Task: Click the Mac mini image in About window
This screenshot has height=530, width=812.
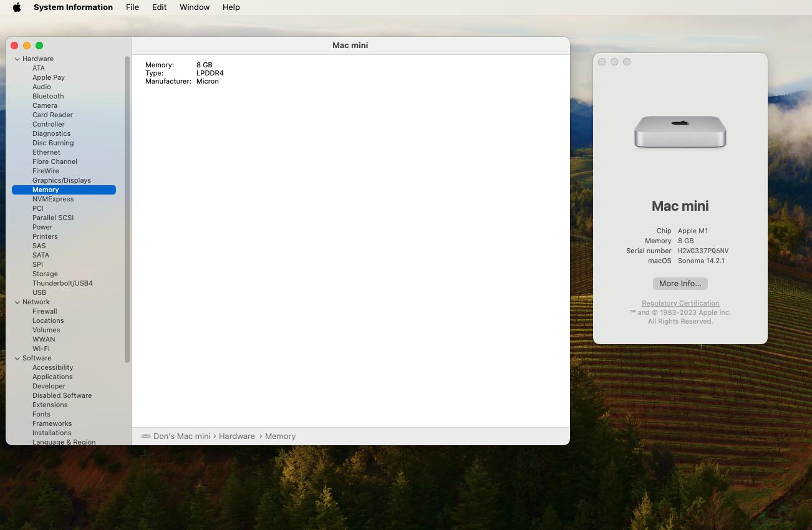Action: [x=680, y=132]
